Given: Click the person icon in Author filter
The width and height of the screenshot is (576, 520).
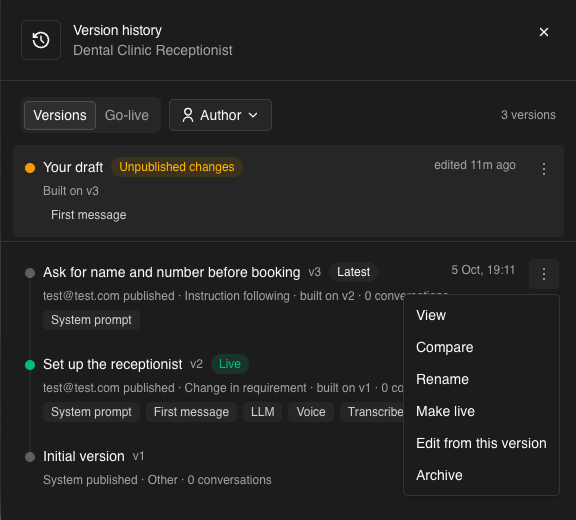Looking at the screenshot, I should point(188,115).
